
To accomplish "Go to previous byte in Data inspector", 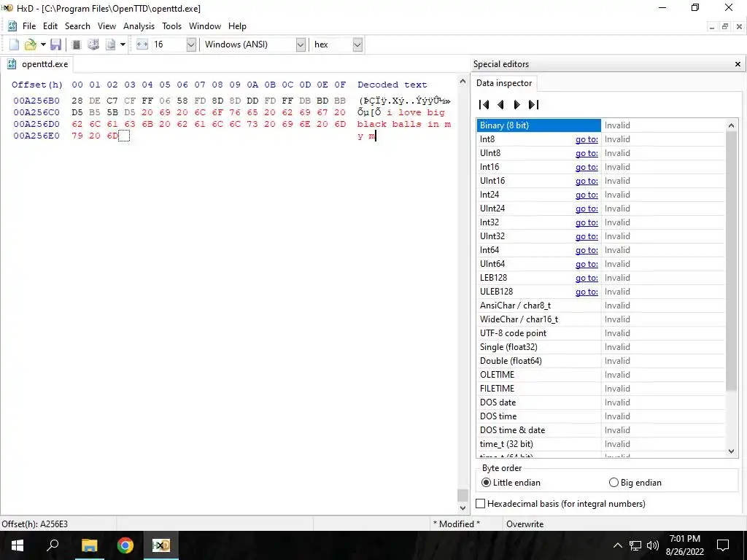I will tap(500, 104).
